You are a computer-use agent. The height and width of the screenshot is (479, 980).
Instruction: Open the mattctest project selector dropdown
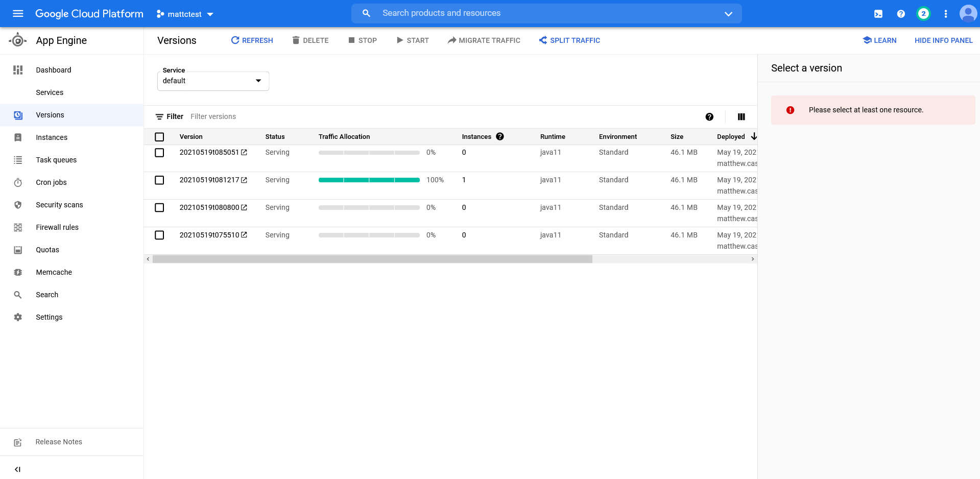point(185,14)
